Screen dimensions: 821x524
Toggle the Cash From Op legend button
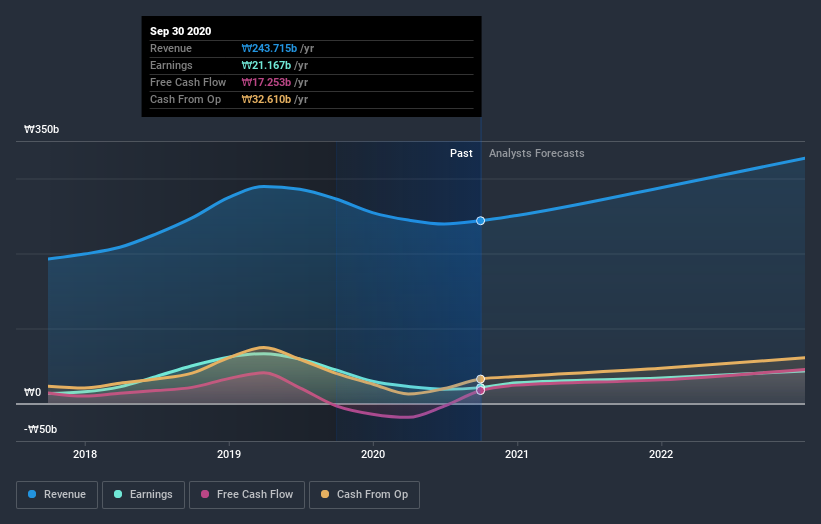pos(364,495)
